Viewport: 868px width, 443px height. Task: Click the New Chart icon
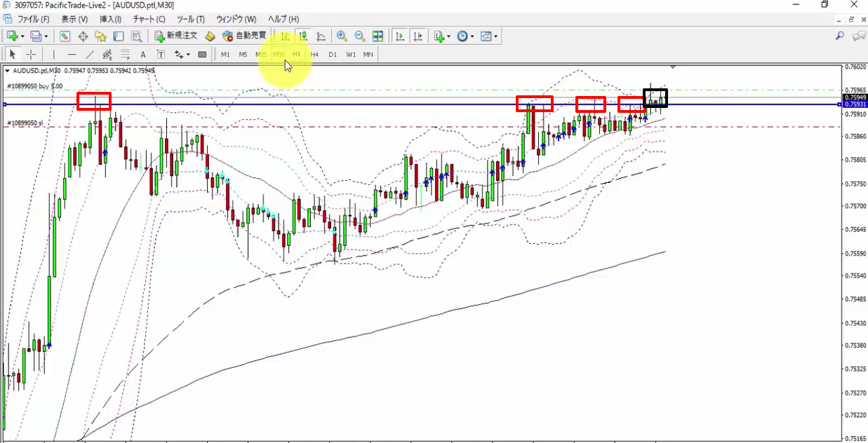[12, 36]
